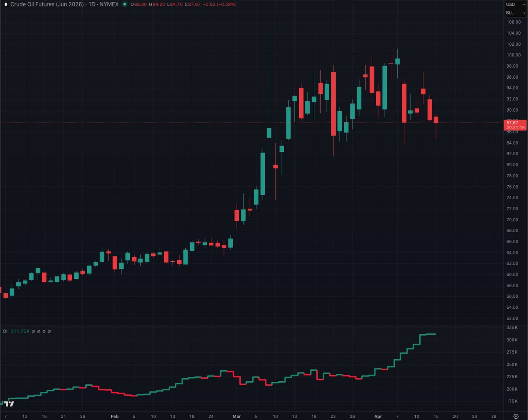Click the OI value 311.75K
The height and width of the screenshot is (420, 528).
(20, 331)
